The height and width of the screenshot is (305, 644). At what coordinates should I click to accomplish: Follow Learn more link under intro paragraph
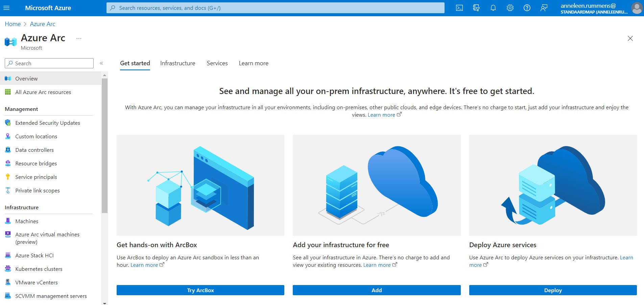pos(384,115)
